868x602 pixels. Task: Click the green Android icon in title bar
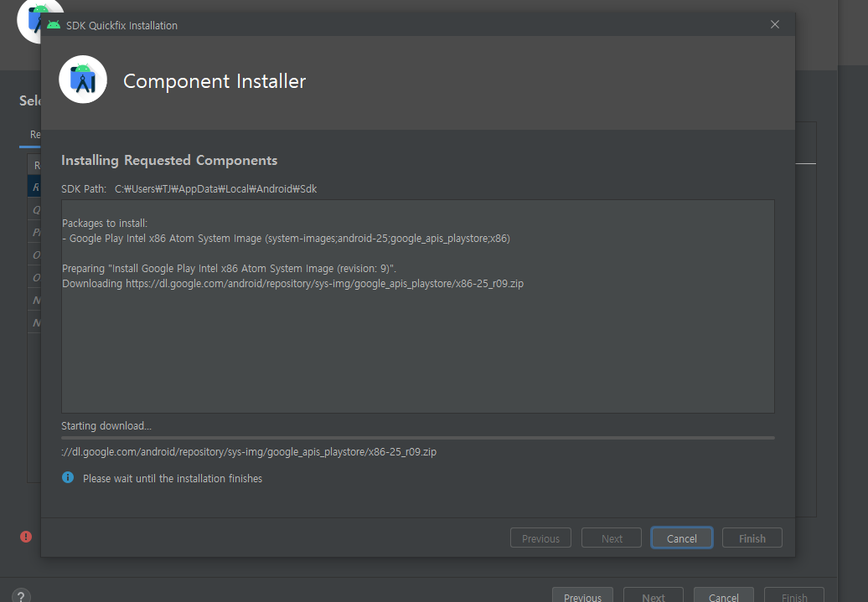pos(54,25)
